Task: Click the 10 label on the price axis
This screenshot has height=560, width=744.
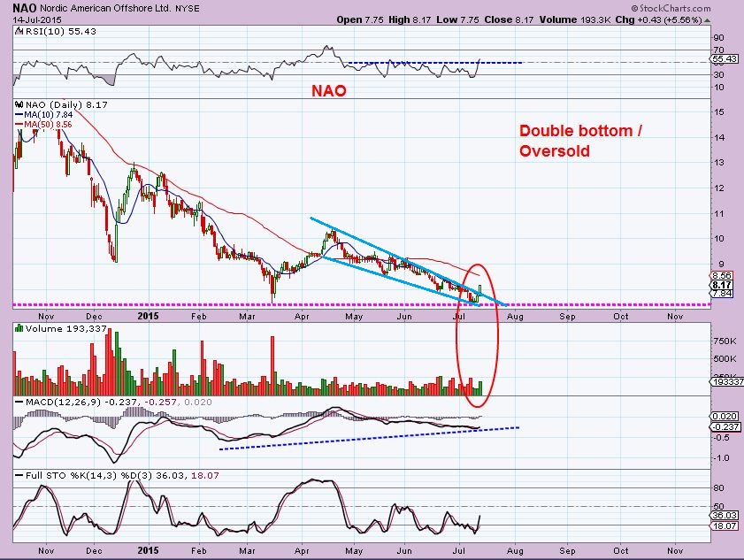Action: click(718, 238)
